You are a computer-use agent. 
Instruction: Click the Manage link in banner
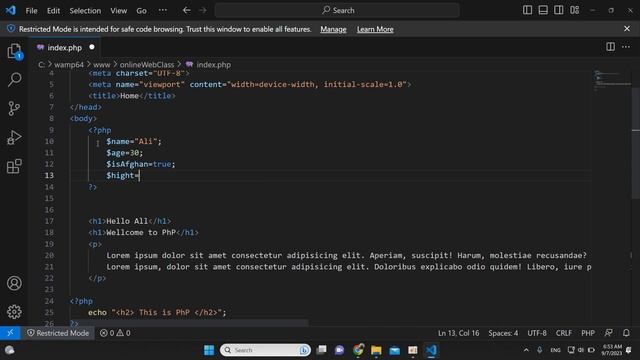click(x=333, y=29)
